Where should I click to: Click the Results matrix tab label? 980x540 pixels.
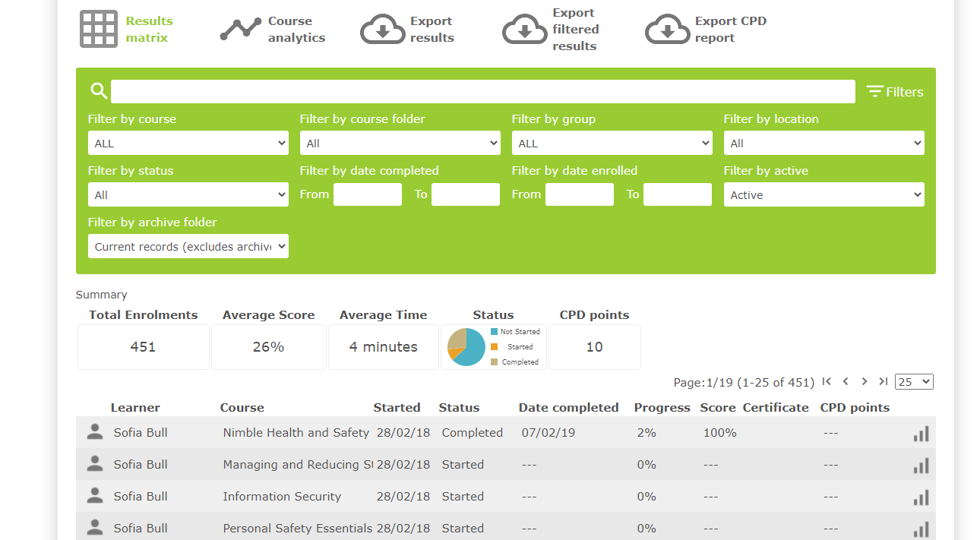click(x=149, y=30)
